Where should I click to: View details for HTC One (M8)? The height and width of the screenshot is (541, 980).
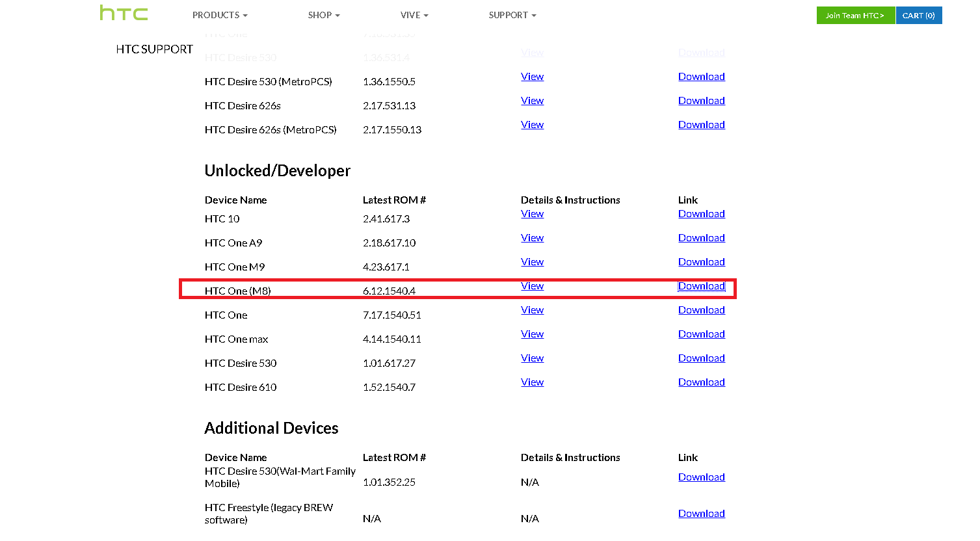point(532,286)
